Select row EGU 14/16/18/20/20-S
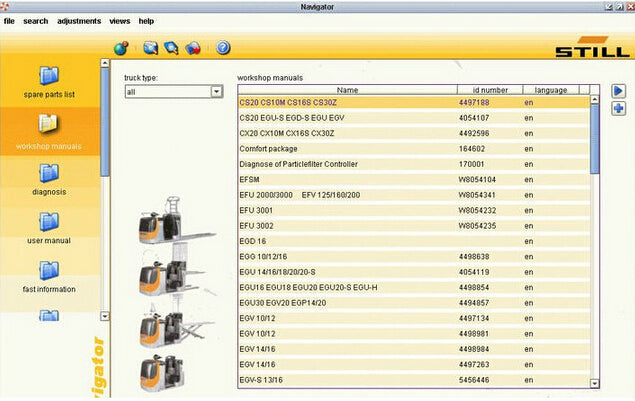This screenshot has width=635, height=401. pos(414,272)
